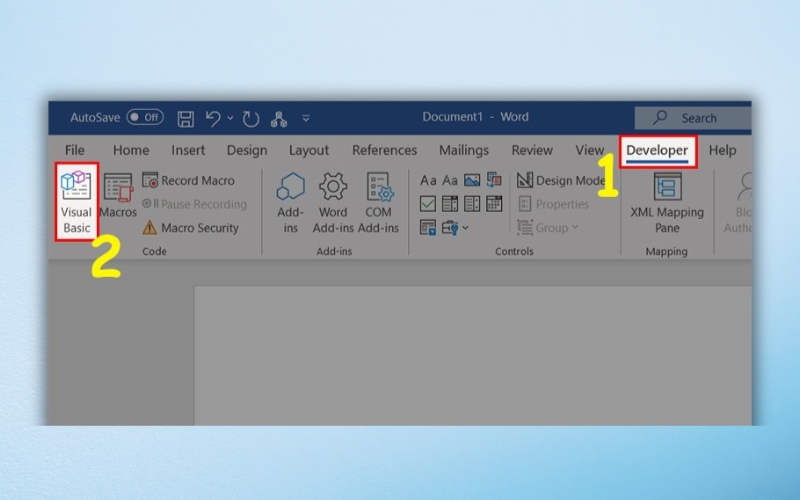The image size is (800, 500).
Task: Save the document with floppy icon
Action: 185,118
